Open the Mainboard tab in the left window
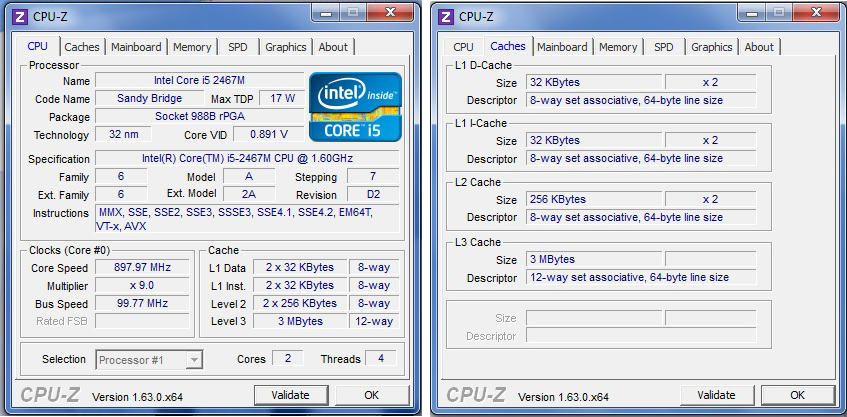This screenshot has height=417, width=847. [x=136, y=47]
